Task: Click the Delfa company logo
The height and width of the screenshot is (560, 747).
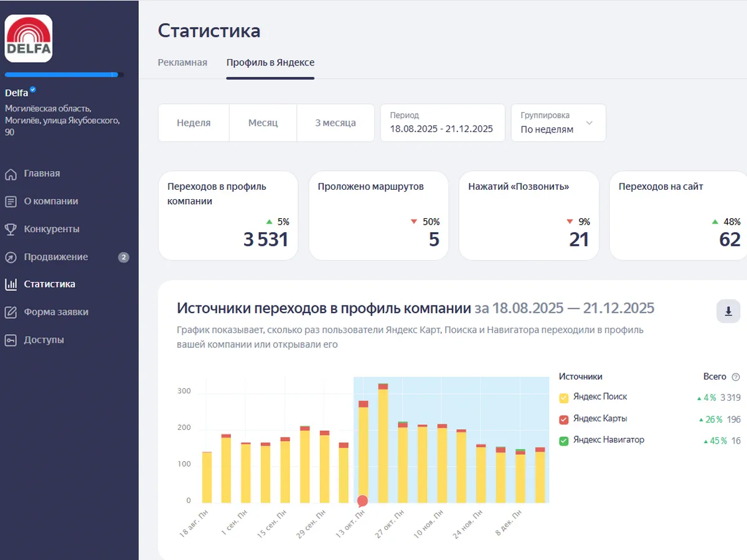Action: coord(29,39)
